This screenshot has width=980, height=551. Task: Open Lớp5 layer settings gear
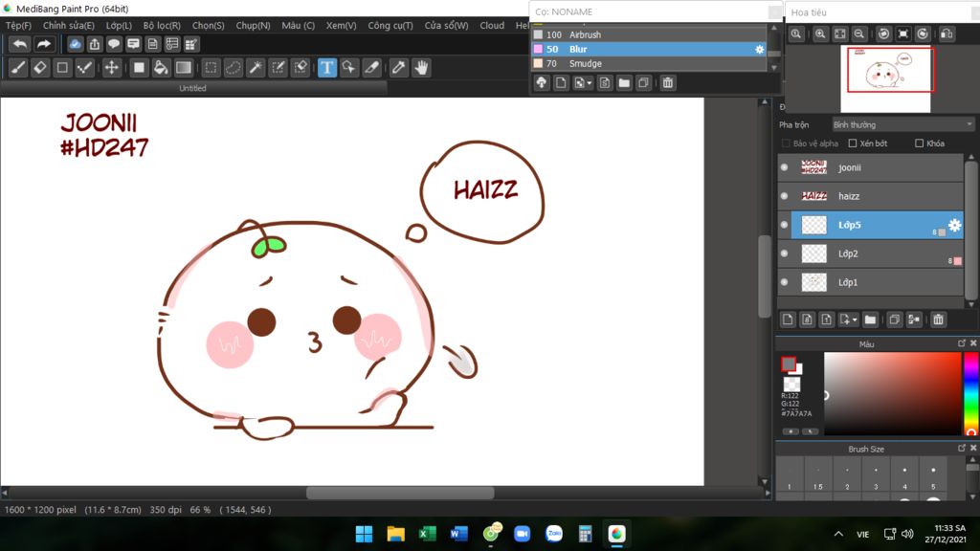pyautogui.click(x=954, y=225)
